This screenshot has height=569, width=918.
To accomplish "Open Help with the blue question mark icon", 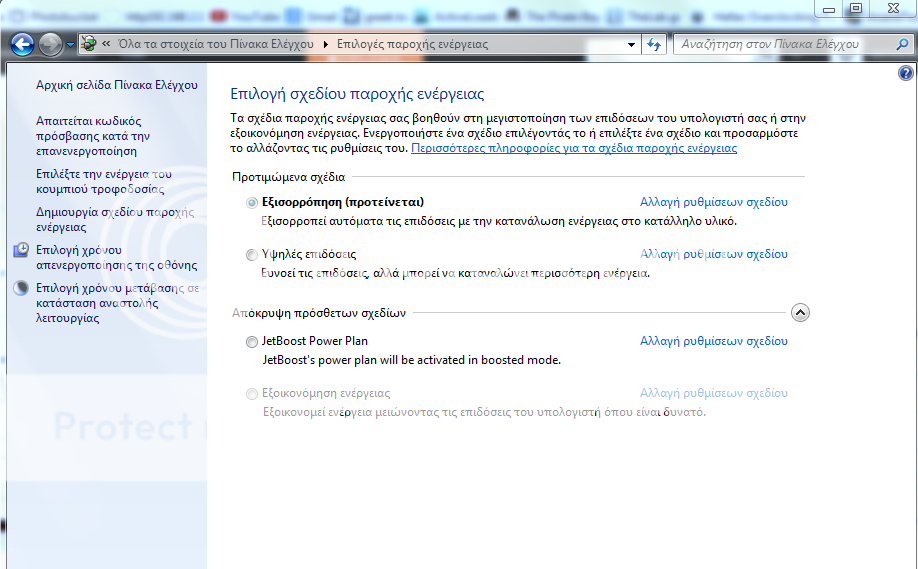I will pos(905,74).
